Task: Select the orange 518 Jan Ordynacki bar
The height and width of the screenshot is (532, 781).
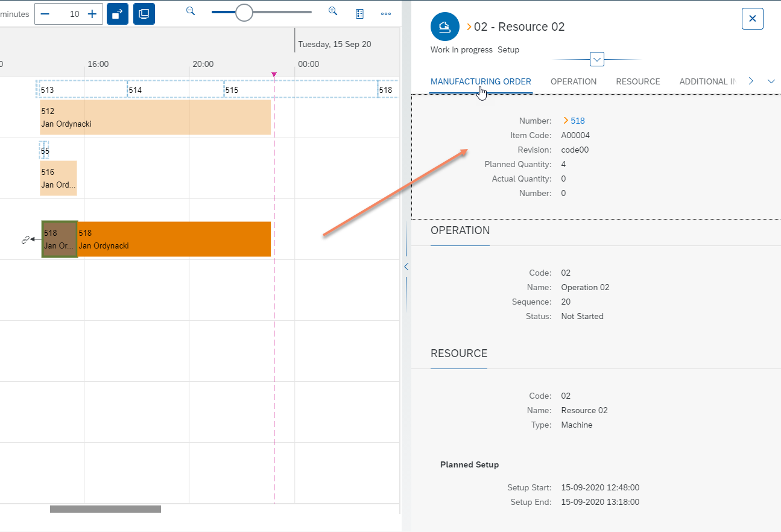Action: pos(175,239)
